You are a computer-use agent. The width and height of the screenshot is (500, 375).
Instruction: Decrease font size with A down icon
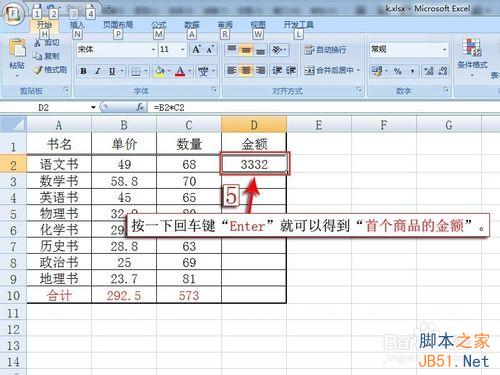210,50
